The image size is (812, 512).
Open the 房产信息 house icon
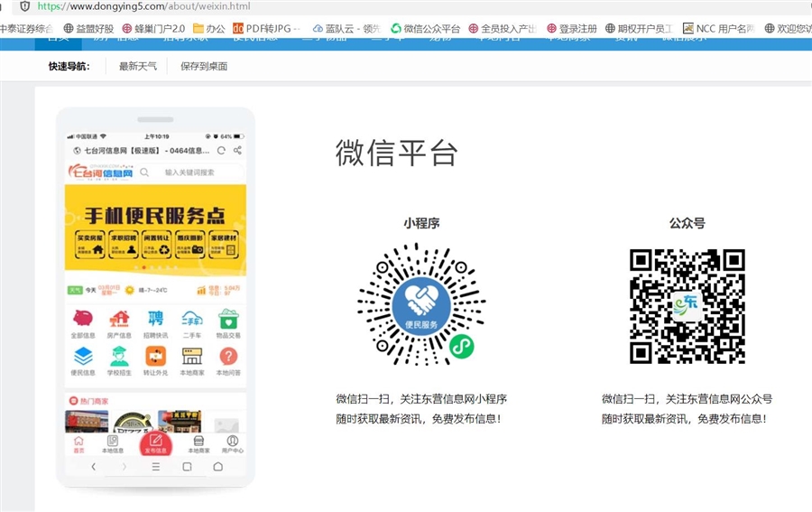[119, 320]
